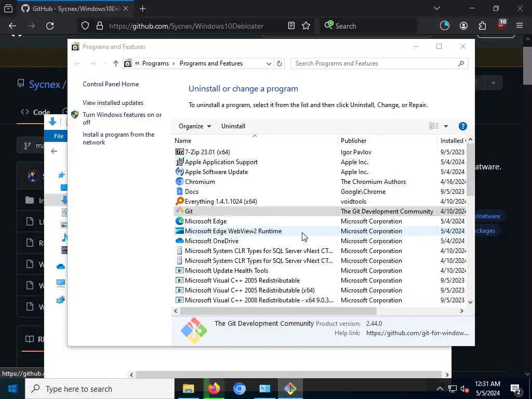The height and width of the screenshot is (399, 532).
Task: List all Firefox tabs dropdown
Action: [x=436, y=8]
